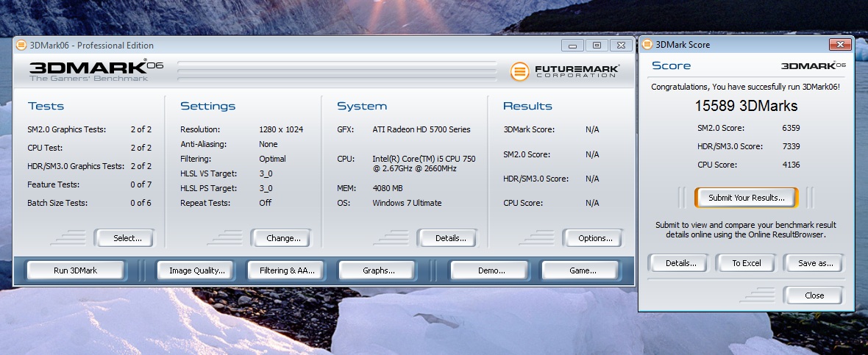The image size is (868, 355).
Task: Open the Select tests dialog
Action: click(124, 238)
